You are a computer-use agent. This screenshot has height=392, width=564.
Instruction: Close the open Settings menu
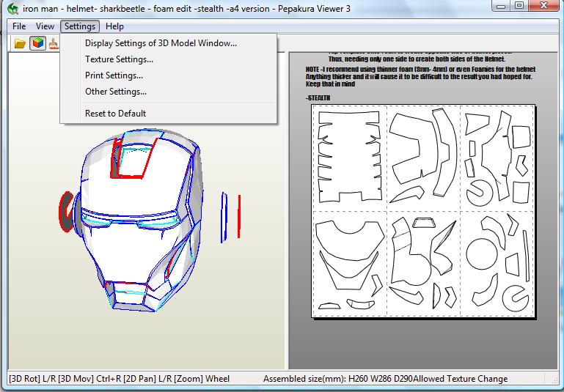click(80, 26)
